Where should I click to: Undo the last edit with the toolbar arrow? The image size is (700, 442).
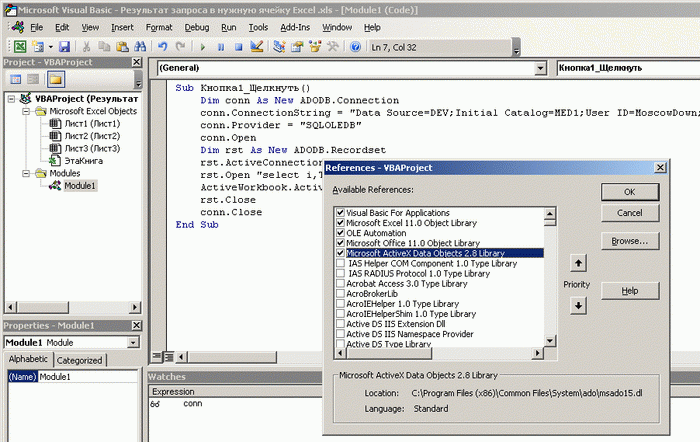point(162,47)
